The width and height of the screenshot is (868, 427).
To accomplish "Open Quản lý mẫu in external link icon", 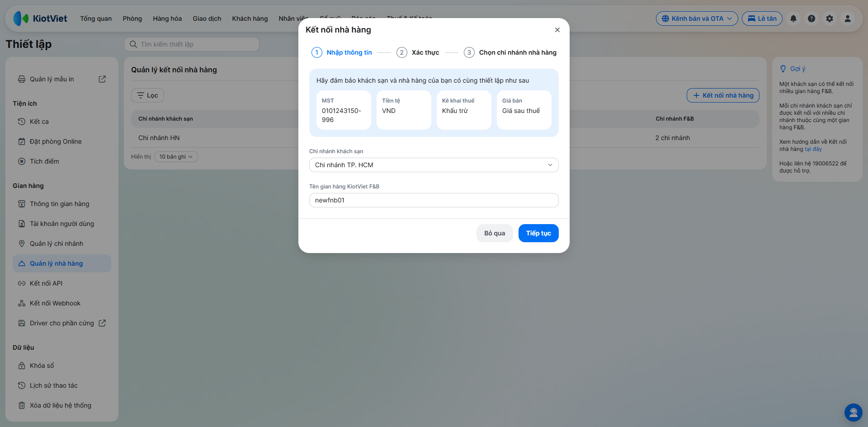I will tap(102, 79).
